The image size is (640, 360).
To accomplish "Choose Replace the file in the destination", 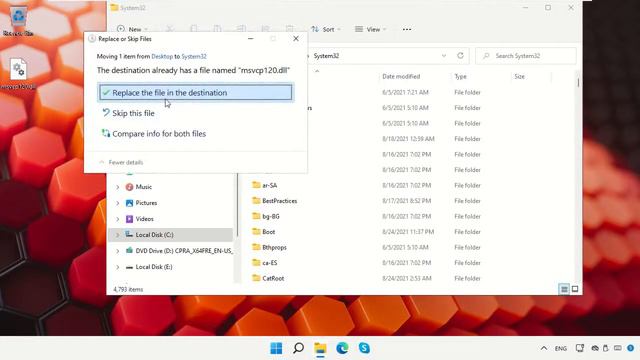I will click(x=195, y=93).
